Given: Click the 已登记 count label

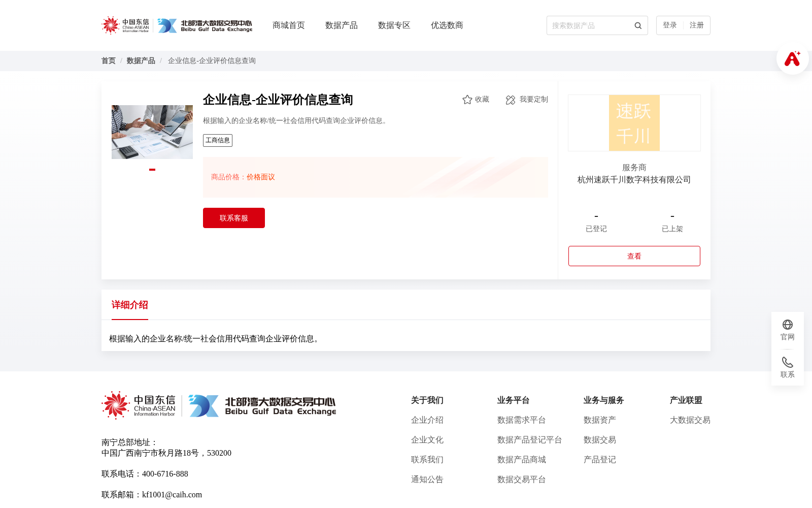Looking at the screenshot, I should 596,229.
